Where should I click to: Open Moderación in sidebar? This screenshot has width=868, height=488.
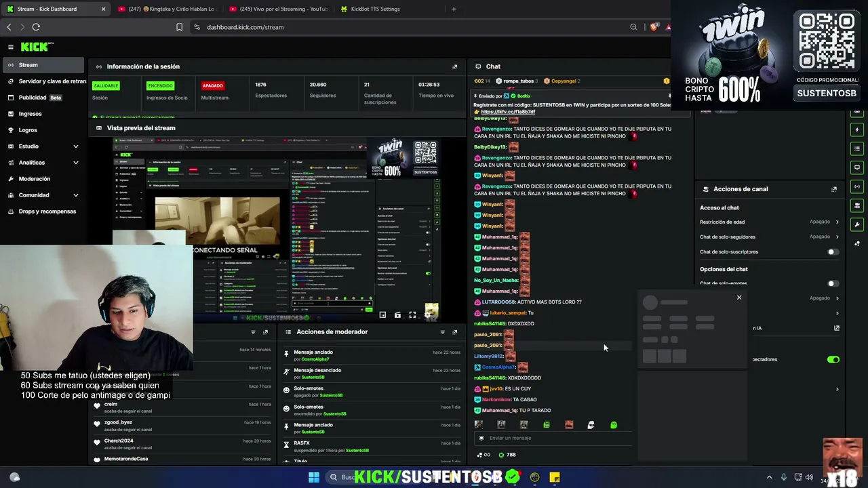click(43, 179)
